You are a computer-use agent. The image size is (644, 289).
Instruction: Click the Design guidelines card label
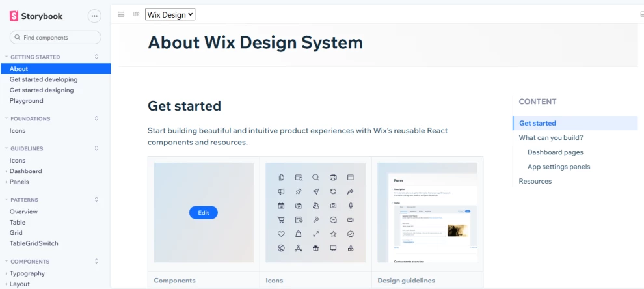(406, 281)
